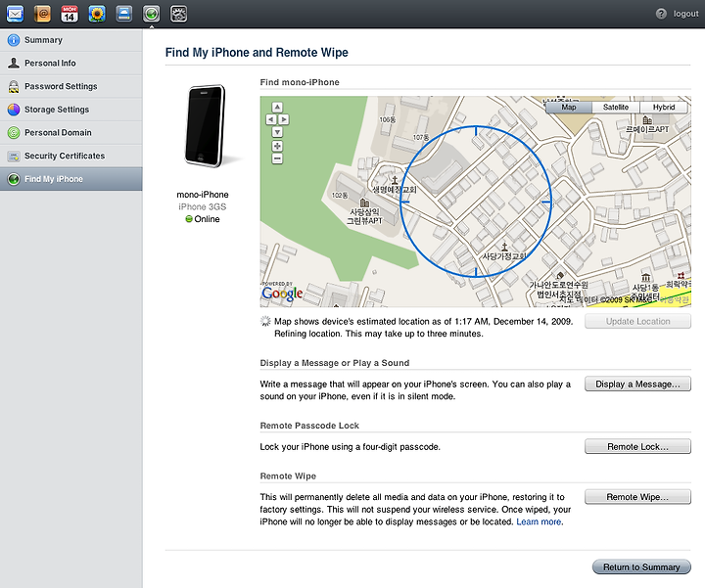Click the Display a Message button
This screenshot has height=588, width=705.
[637, 384]
